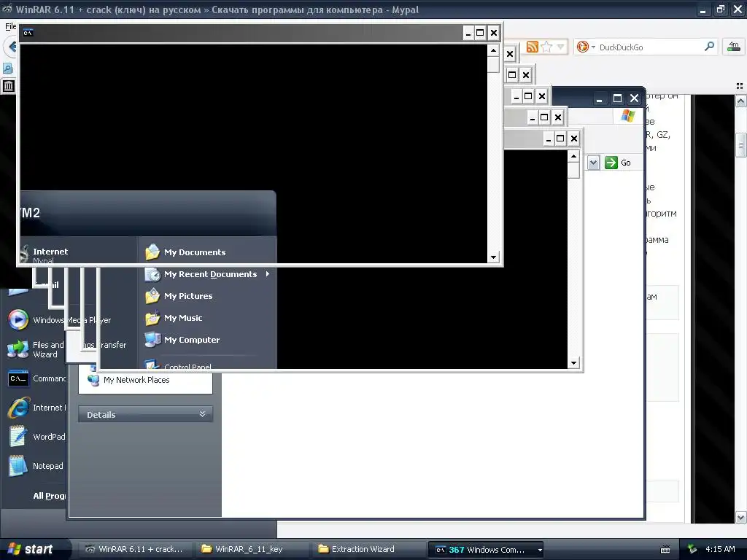Click the RSS feed icon in Mypal toolbar
Screen dimensions: 747x560
(532, 47)
